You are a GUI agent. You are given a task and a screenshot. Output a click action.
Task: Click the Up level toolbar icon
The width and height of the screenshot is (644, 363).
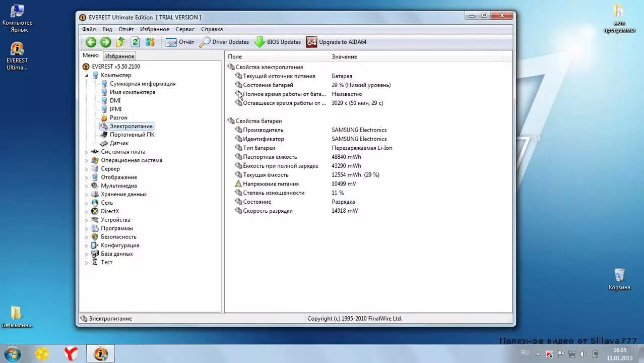coord(120,42)
